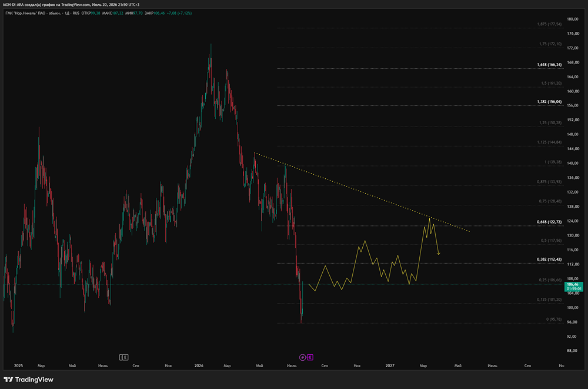Select the yellow dotted descending trendline
The height and width of the screenshot is (389, 588).
[362, 192]
